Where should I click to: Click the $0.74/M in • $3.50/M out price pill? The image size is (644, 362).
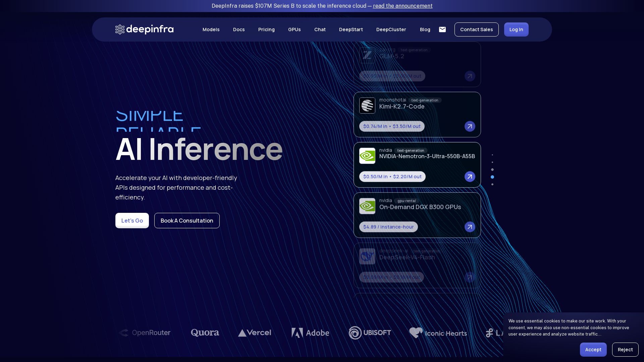pyautogui.click(x=392, y=126)
